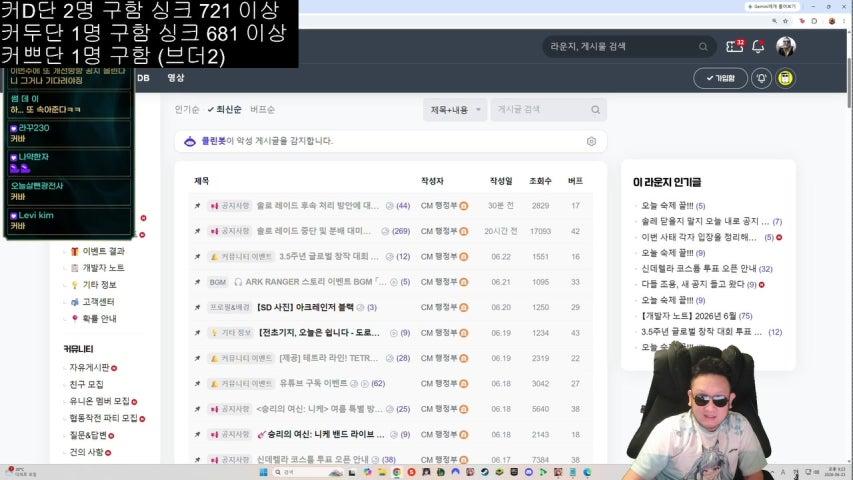The width and height of the screenshot is (853, 480).
Task: Click popular post 이번 사태 각자 입장을
Action: click(699, 237)
